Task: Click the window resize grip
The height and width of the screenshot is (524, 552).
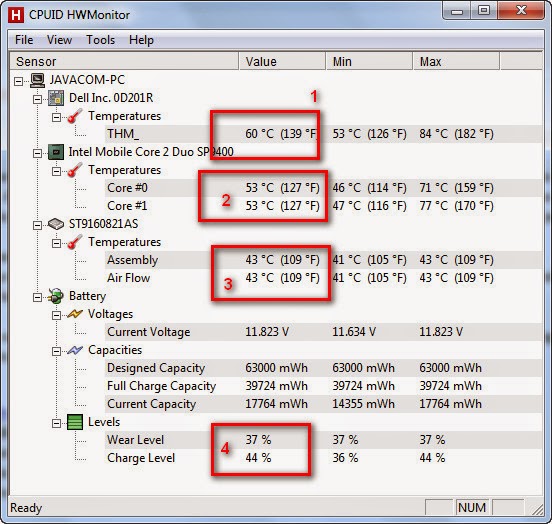Action: coord(537,510)
